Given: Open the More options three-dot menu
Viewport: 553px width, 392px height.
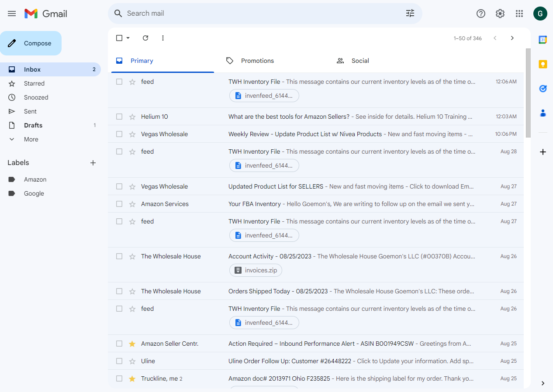Looking at the screenshot, I should (x=163, y=38).
